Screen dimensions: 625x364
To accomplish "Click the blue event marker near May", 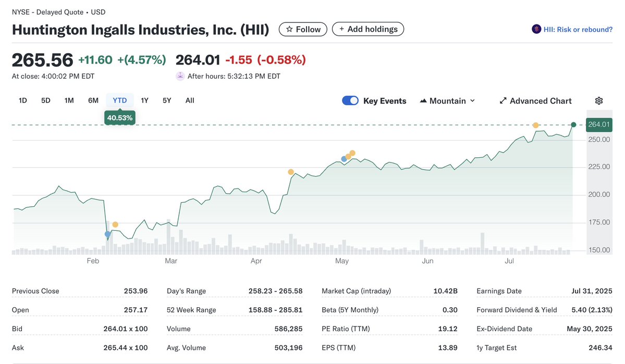I will pyautogui.click(x=344, y=159).
